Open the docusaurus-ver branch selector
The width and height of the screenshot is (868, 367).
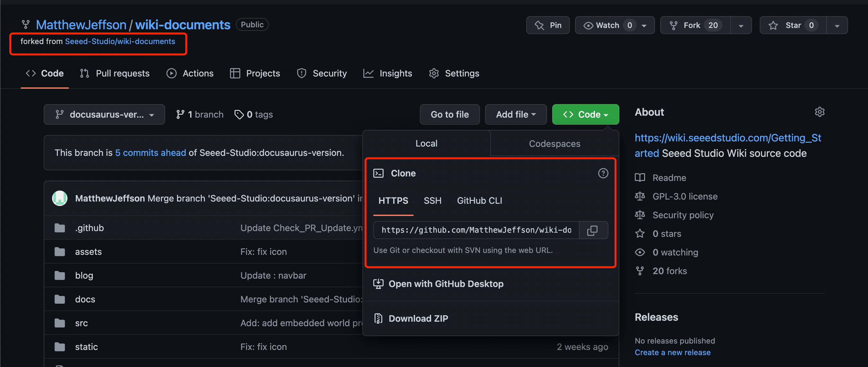click(x=104, y=115)
